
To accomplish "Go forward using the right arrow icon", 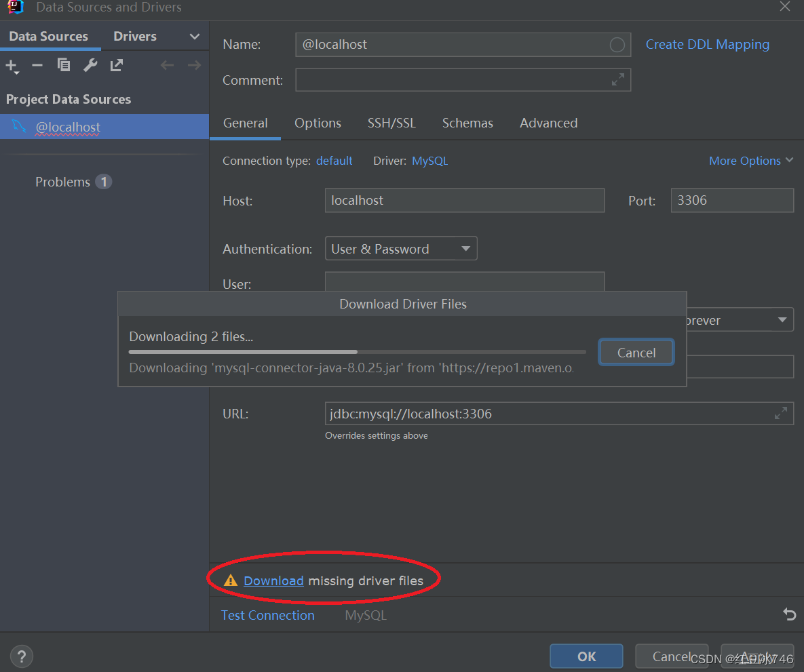I will click(x=194, y=65).
